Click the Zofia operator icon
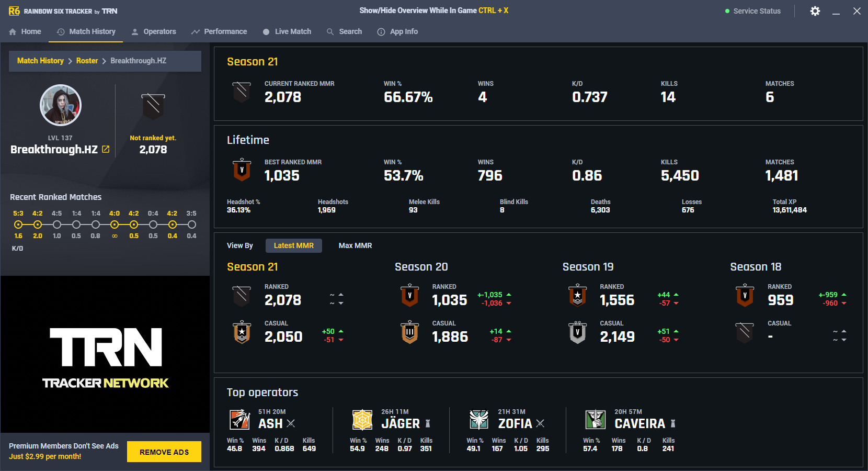Viewport: 868px width, 471px height. (x=479, y=420)
